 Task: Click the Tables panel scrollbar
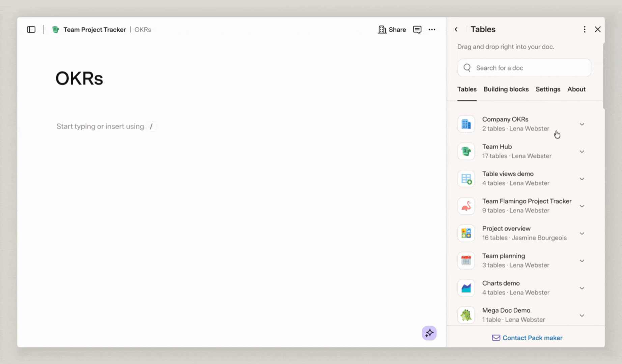[x=604, y=76]
